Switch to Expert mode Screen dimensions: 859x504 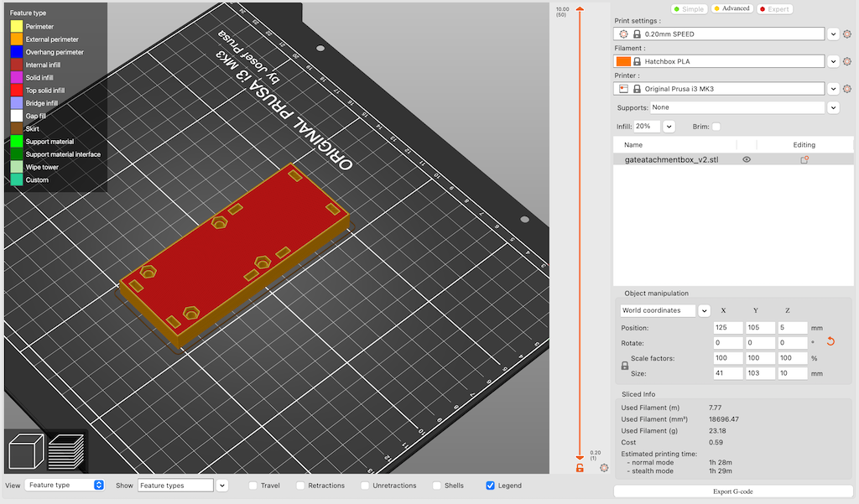tap(774, 8)
